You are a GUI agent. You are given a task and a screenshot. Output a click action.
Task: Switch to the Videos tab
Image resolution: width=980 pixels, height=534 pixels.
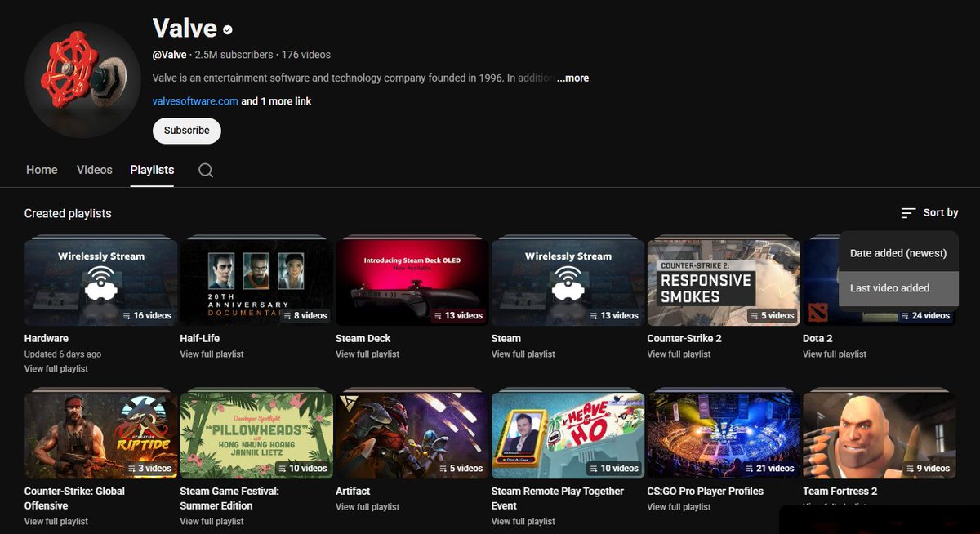[x=95, y=170]
